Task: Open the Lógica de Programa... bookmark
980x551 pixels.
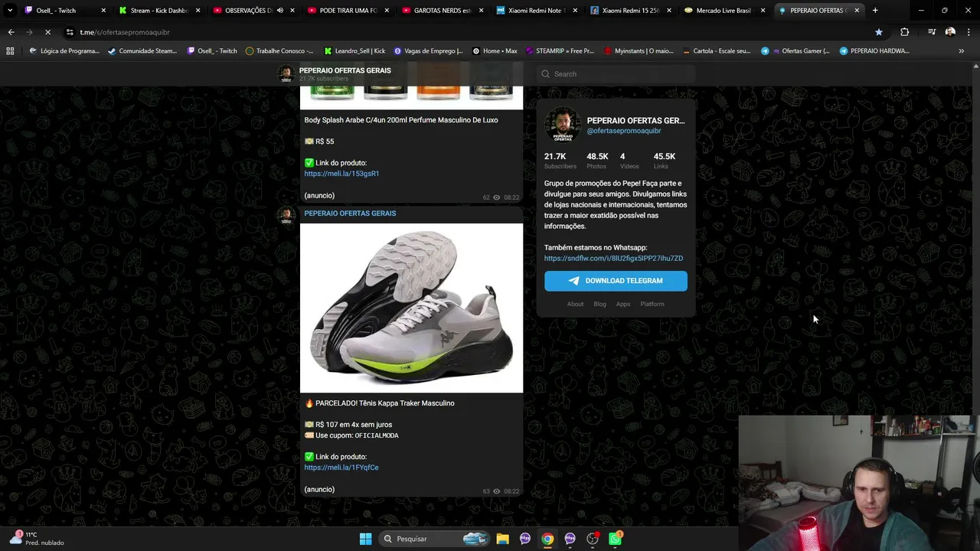Action: [x=64, y=51]
